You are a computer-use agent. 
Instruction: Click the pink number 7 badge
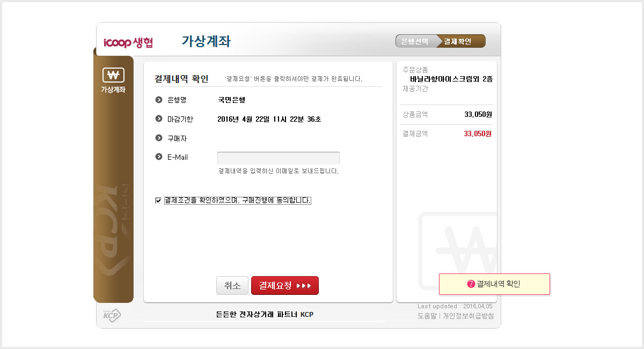click(x=471, y=284)
